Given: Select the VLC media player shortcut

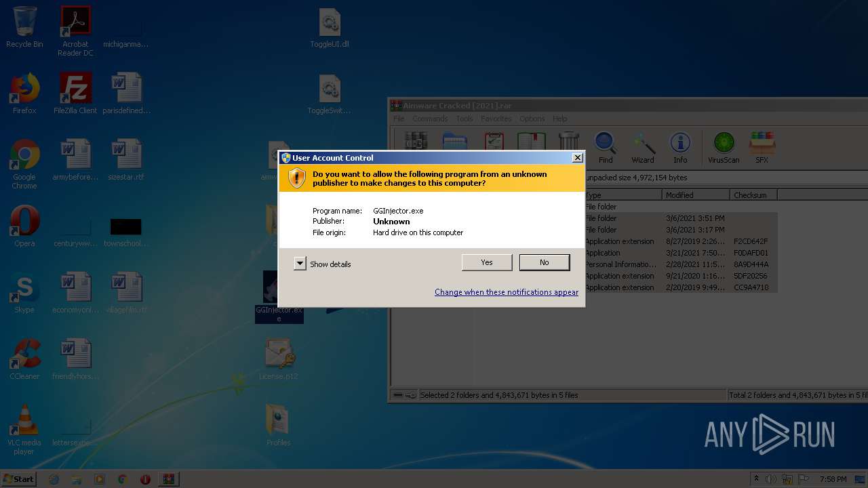Looking at the screenshot, I should [24, 430].
